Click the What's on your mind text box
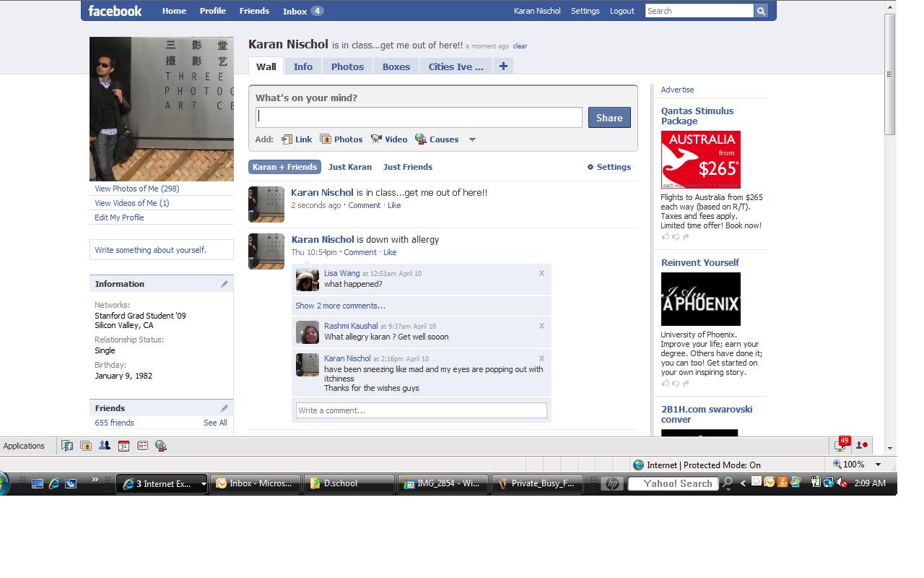924x578 pixels. (x=419, y=118)
